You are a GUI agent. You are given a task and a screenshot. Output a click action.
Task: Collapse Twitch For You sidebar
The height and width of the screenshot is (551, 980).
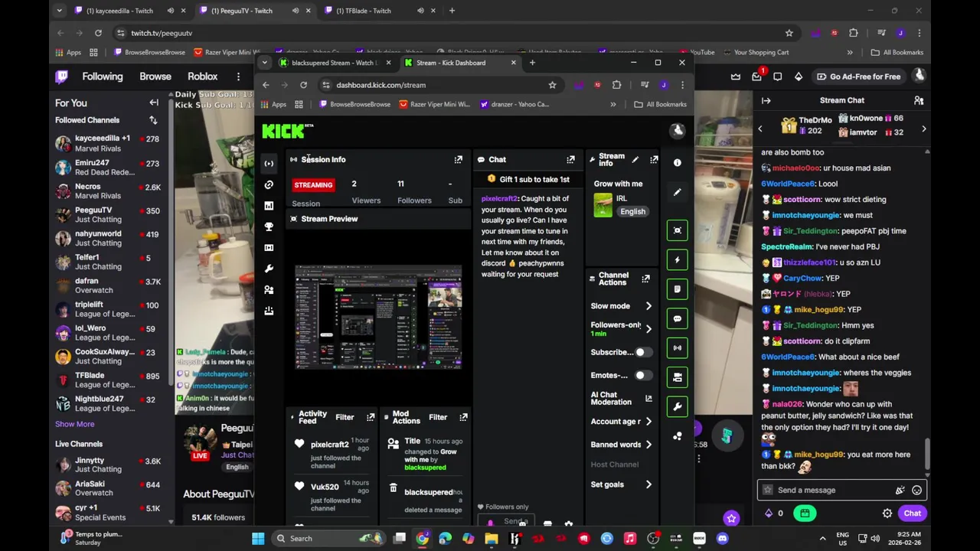154,103
